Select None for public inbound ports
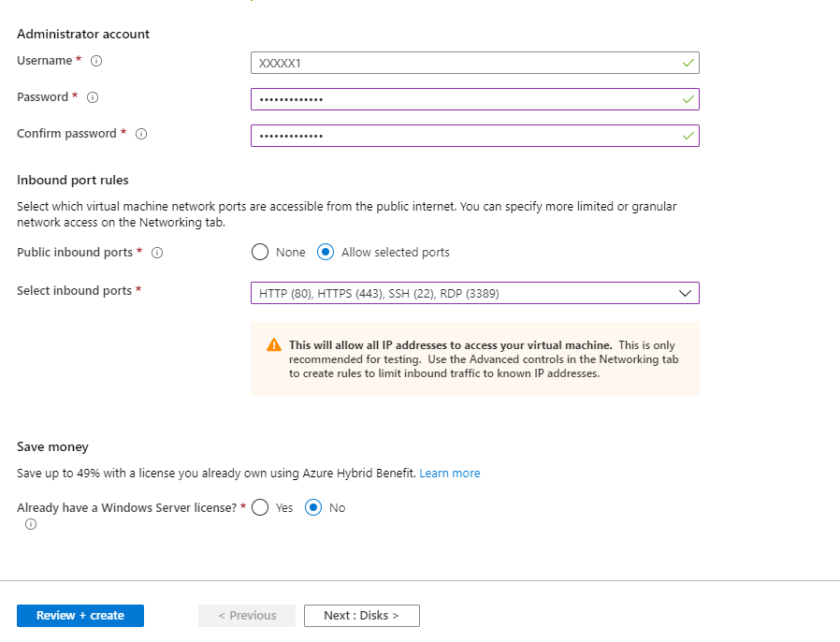 pos(260,253)
